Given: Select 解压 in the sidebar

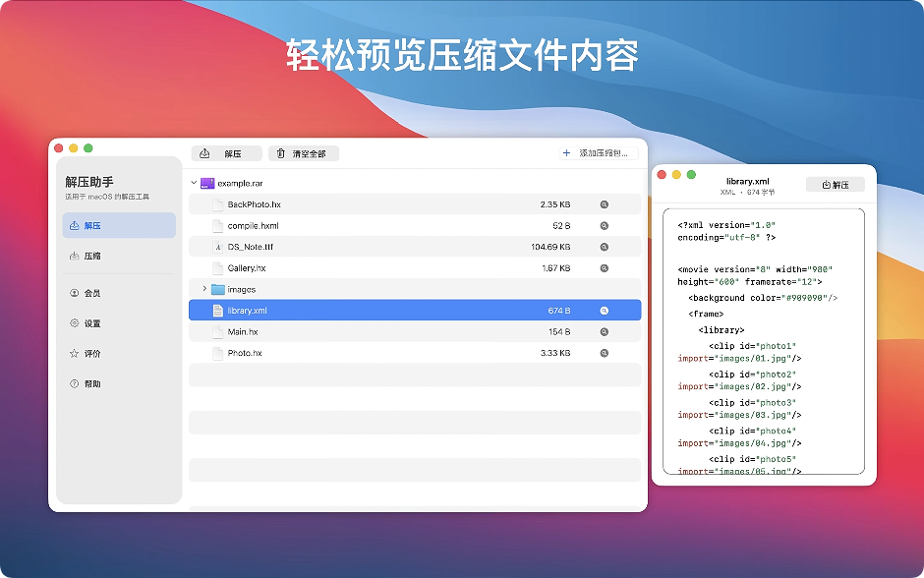Looking at the screenshot, I should [119, 226].
